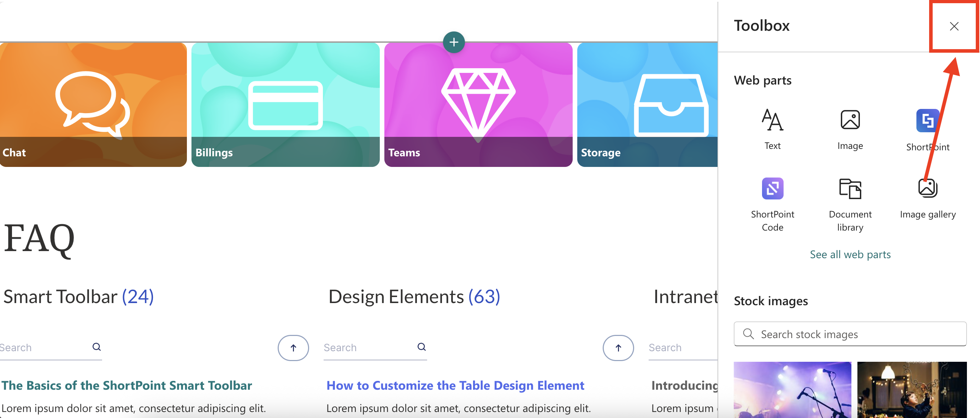
Task: Open the Billings tile
Action: (285, 105)
